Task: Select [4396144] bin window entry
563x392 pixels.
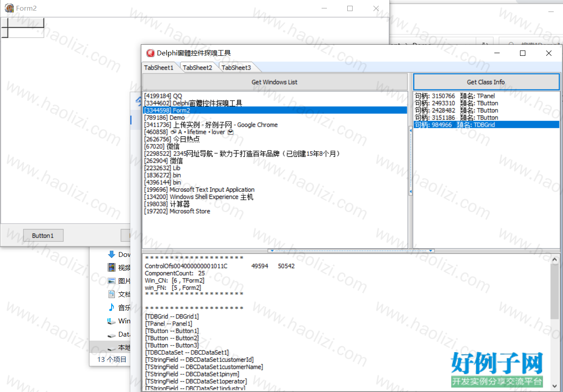Action: click(275, 182)
